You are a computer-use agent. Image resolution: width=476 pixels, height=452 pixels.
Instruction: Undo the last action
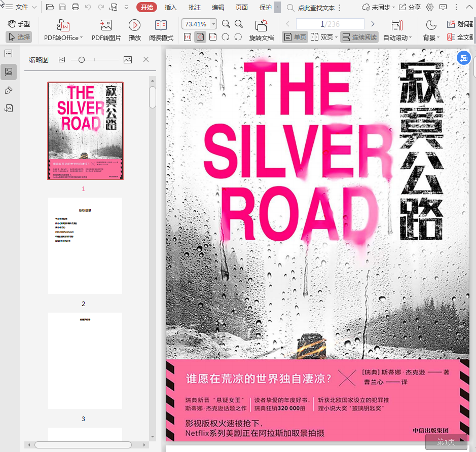tap(88, 7)
